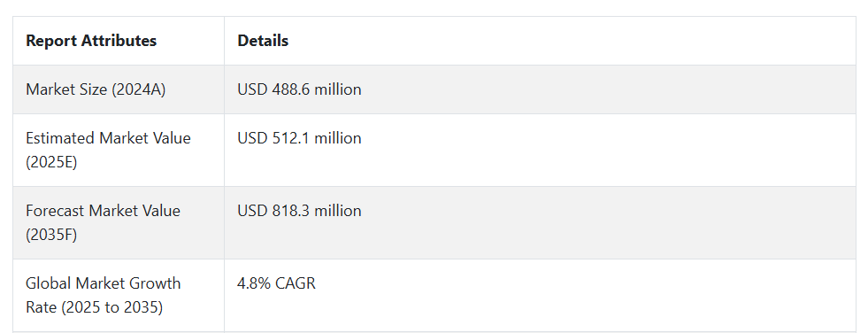Viewport: 868px width, 333px height.
Task: Click the word 'million' in the 2024A row
Action: click(x=338, y=89)
